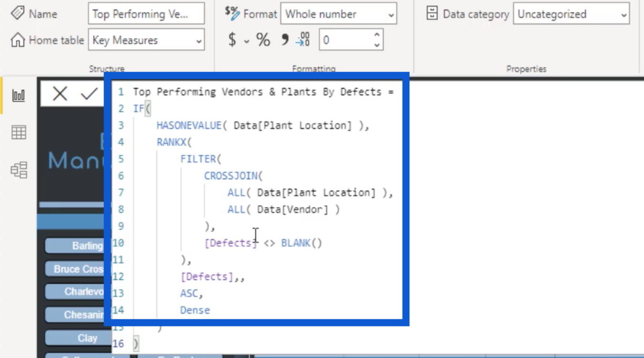Screen dimensions: 644x358
Task: Select the Clay slicer button
Action: [74, 338]
